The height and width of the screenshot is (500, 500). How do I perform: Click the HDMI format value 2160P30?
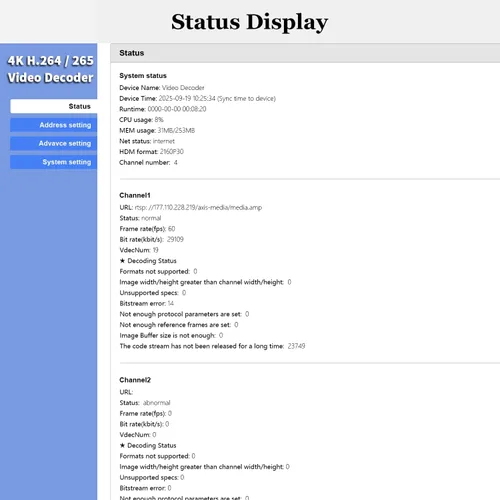(172, 152)
